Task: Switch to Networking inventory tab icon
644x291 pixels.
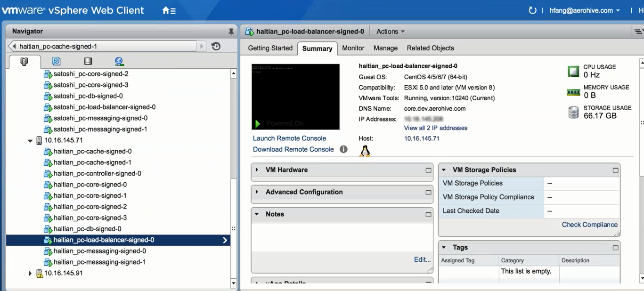Action: [119, 61]
